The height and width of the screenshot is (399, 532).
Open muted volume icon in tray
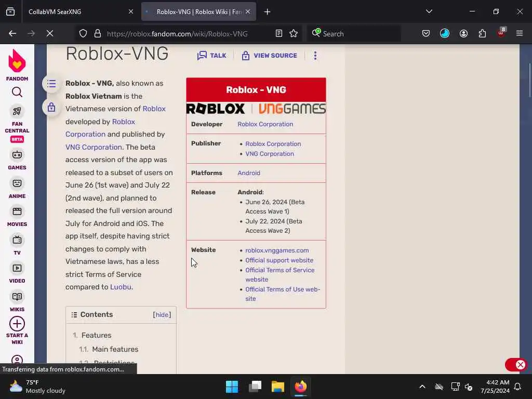[x=469, y=387]
